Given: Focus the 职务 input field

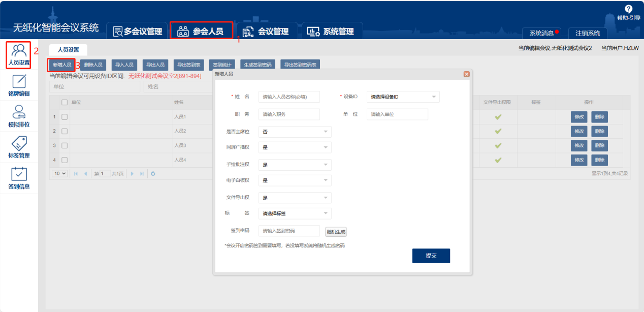Looking at the screenshot, I should coord(289,114).
